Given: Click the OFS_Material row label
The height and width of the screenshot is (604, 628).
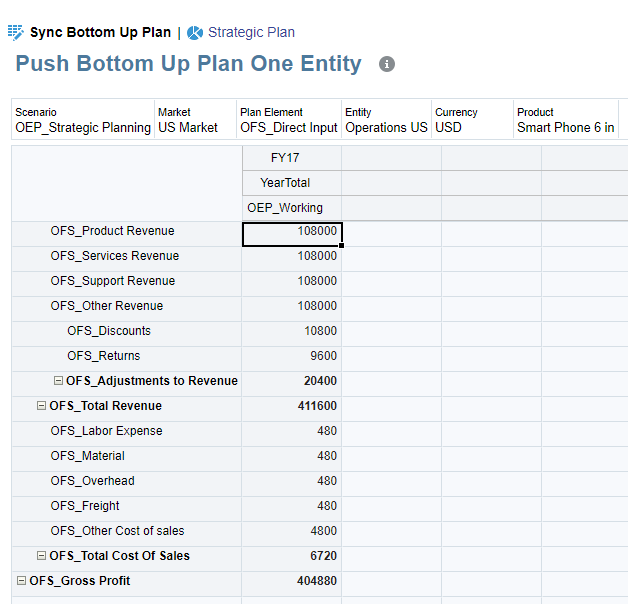Looking at the screenshot, I should (88, 456).
